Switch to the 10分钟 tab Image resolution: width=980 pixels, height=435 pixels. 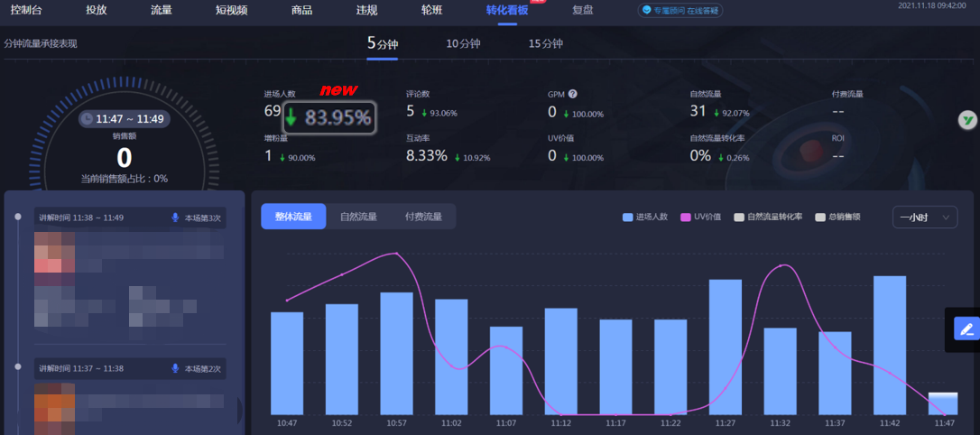[463, 43]
